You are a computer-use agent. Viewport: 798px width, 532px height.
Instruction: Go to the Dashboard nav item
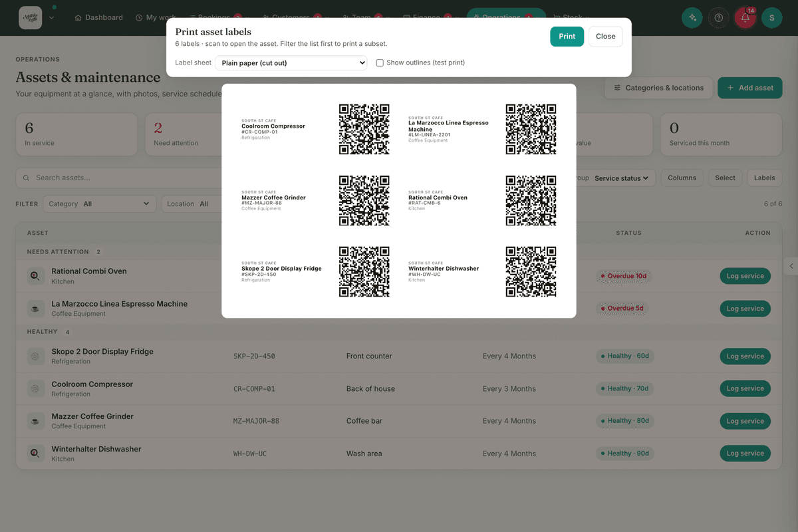click(98, 17)
